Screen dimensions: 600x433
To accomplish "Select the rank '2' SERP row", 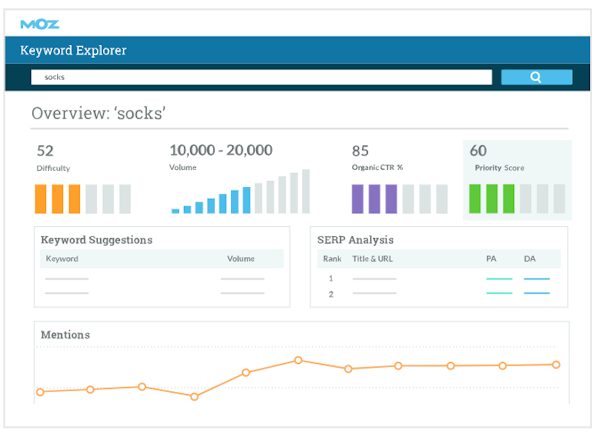I will click(439, 294).
